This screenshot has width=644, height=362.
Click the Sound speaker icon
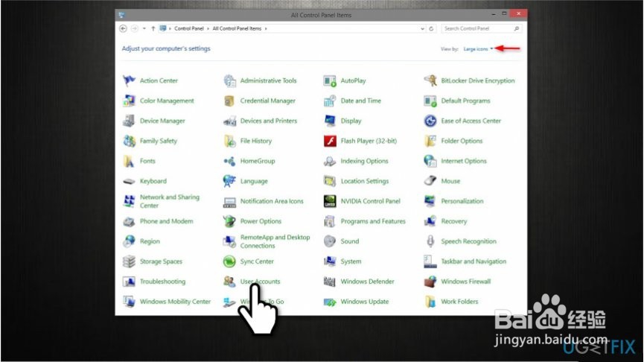(x=330, y=241)
